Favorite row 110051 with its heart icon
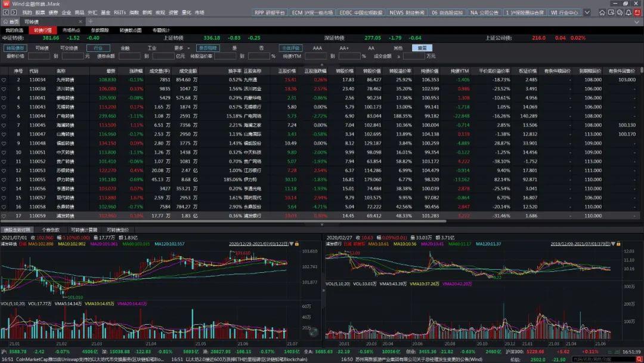Image resolution: width=644 pixels, height=363 pixels. point(4,152)
